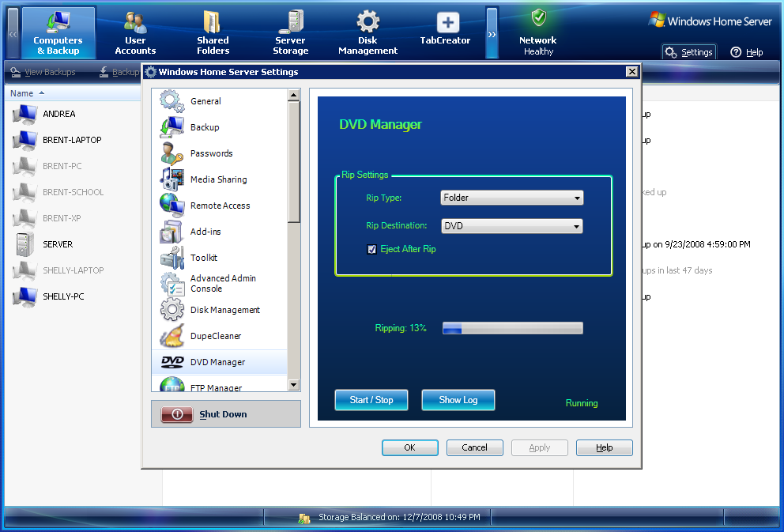
Task: Open the Advanced Admin Console icon
Action: coord(171,284)
